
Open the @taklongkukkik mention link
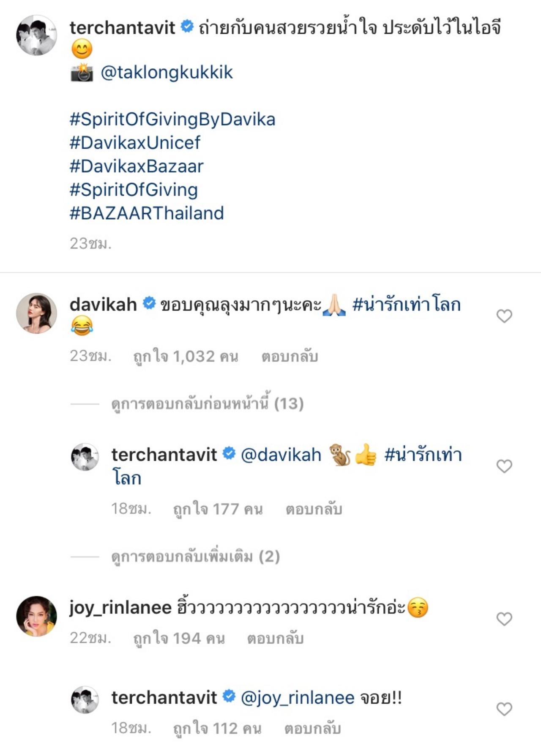tap(167, 73)
